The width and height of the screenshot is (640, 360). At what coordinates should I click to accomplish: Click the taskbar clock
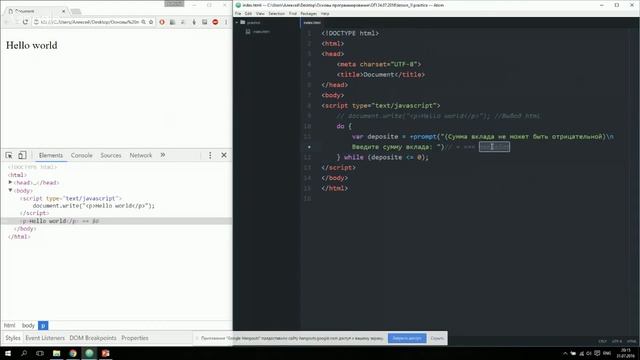[625, 353]
